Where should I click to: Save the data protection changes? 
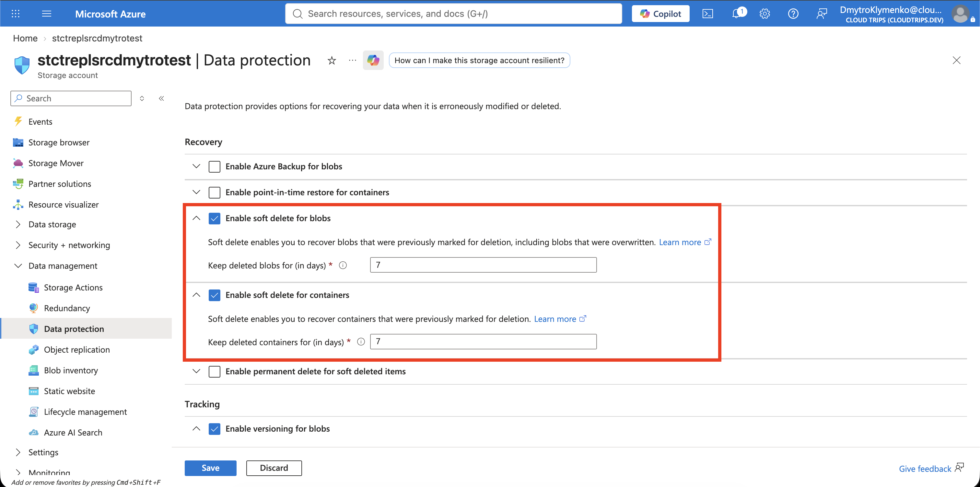(x=210, y=468)
